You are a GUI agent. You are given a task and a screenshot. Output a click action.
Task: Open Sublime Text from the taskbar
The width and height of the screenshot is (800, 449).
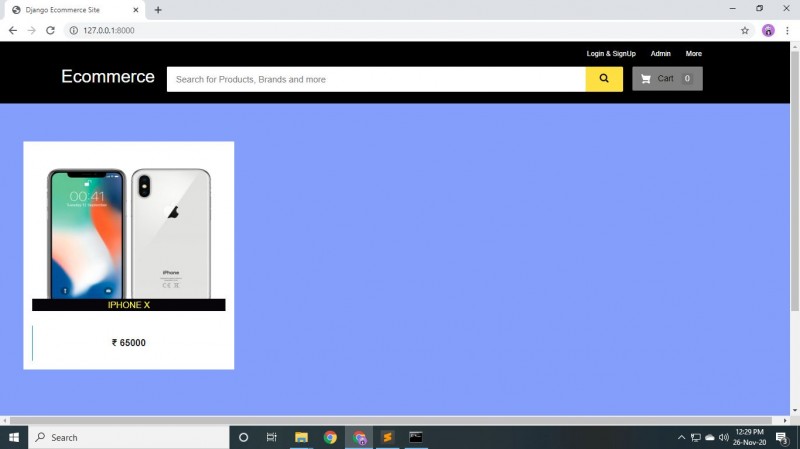point(387,437)
